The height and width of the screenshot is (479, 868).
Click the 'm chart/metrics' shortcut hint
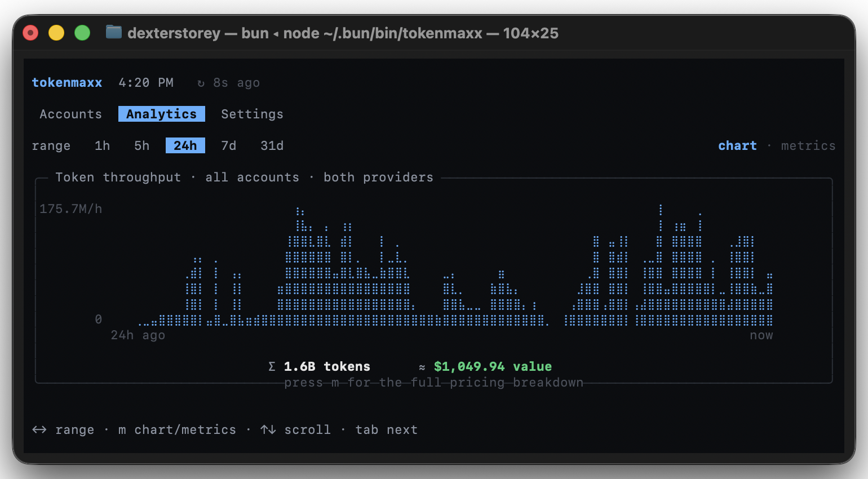[177, 429]
